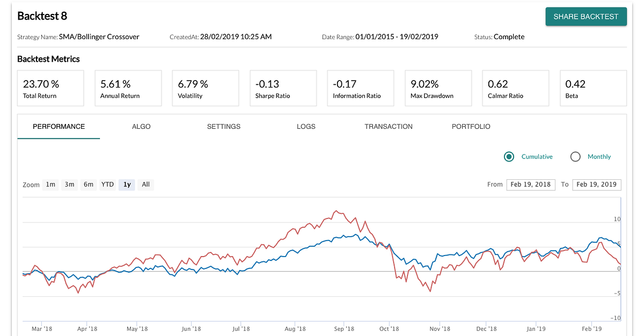Switch to the ALGO tab

(x=141, y=127)
